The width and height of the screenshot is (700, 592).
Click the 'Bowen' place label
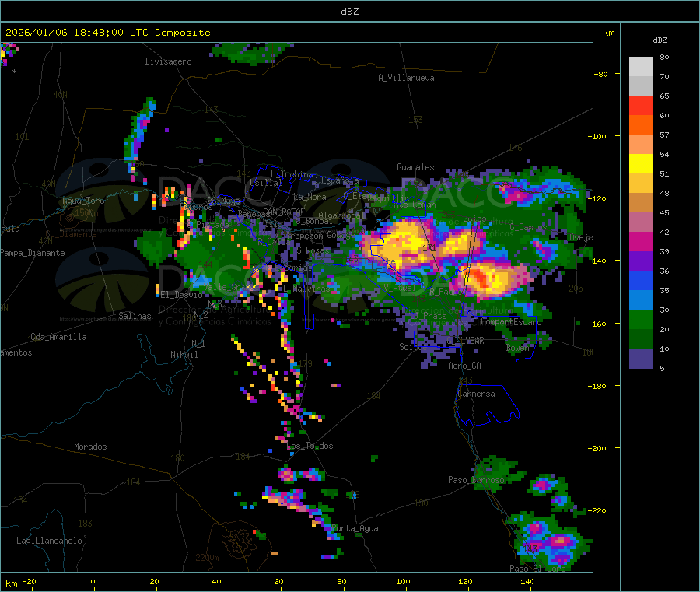[x=517, y=347]
